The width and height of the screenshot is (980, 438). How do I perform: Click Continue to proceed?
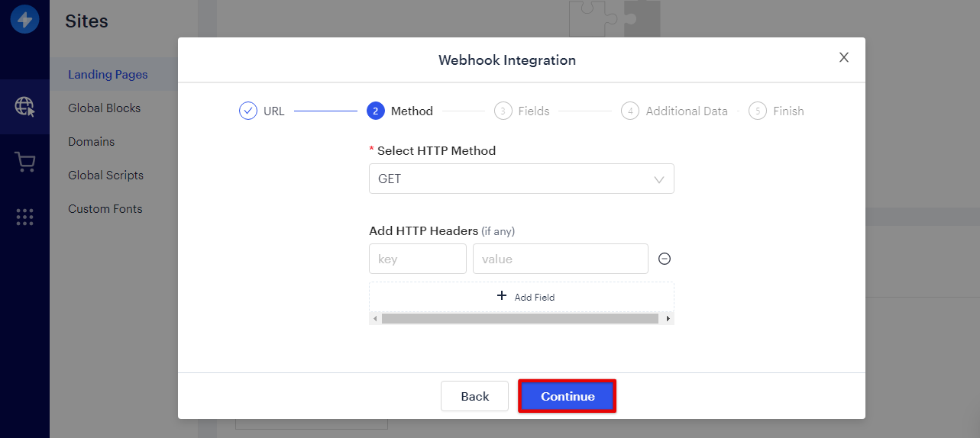[x=568, y=396]
